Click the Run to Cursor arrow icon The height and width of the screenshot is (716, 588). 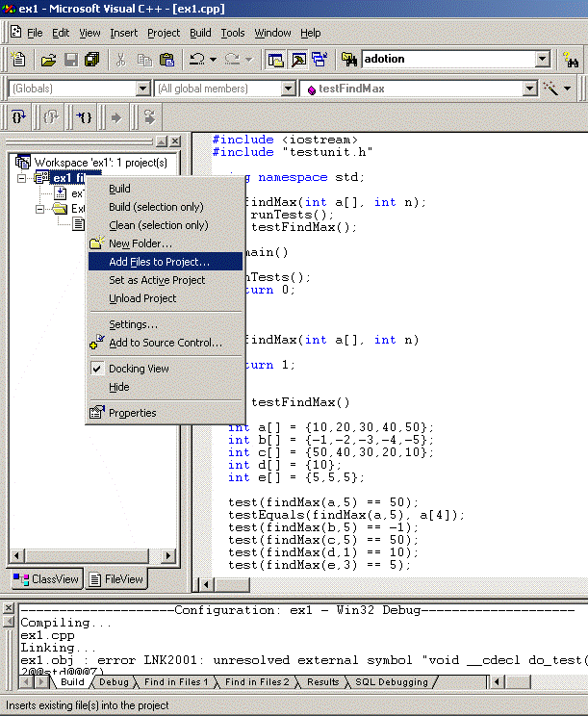click(116, 117)
